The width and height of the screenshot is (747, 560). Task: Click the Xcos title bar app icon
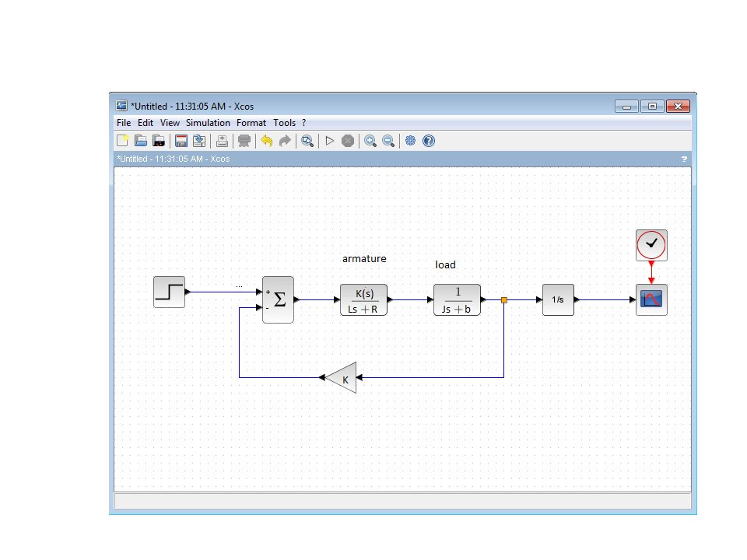122,106
